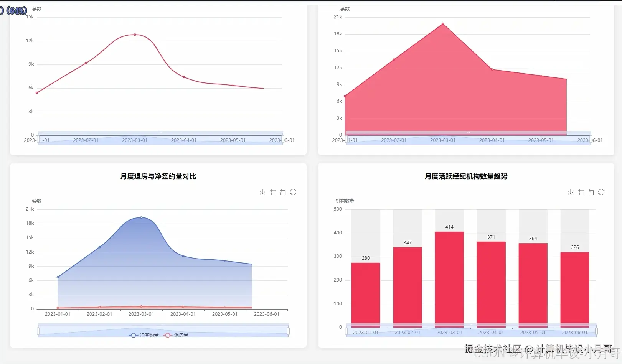Toggle the 净签约量 legend series

pos(144,335)
